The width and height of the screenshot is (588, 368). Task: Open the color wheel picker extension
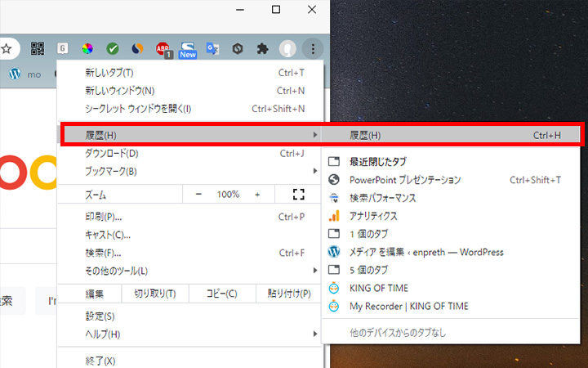(x=87, y=48)
